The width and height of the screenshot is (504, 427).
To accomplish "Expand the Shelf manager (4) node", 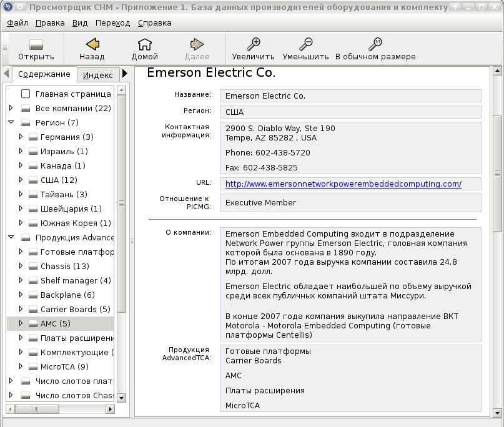I will [x=21, y=280].
